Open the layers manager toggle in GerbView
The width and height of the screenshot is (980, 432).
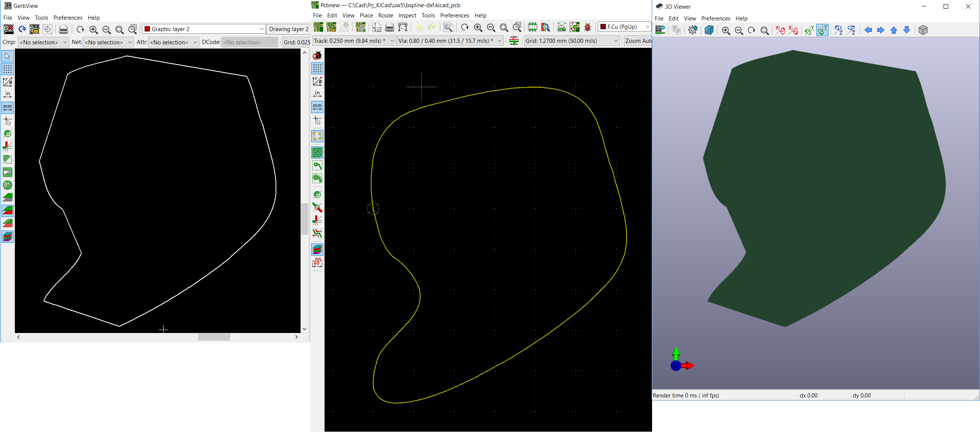(7, 237)
